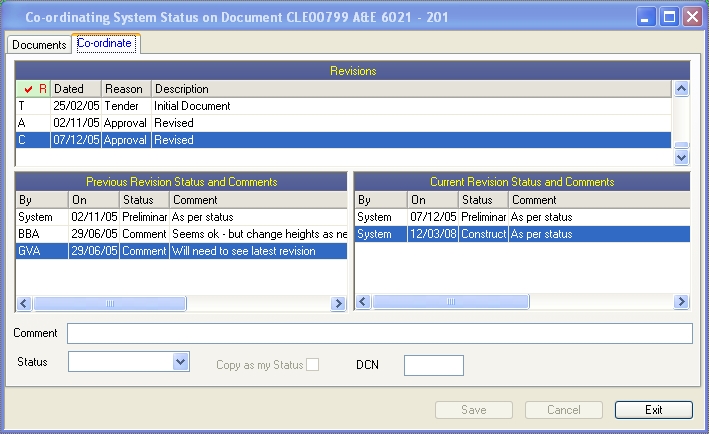Click the '29/06/05' date in BBA row
The height and width of the screenshot is (434, 709).
(94, 234)
